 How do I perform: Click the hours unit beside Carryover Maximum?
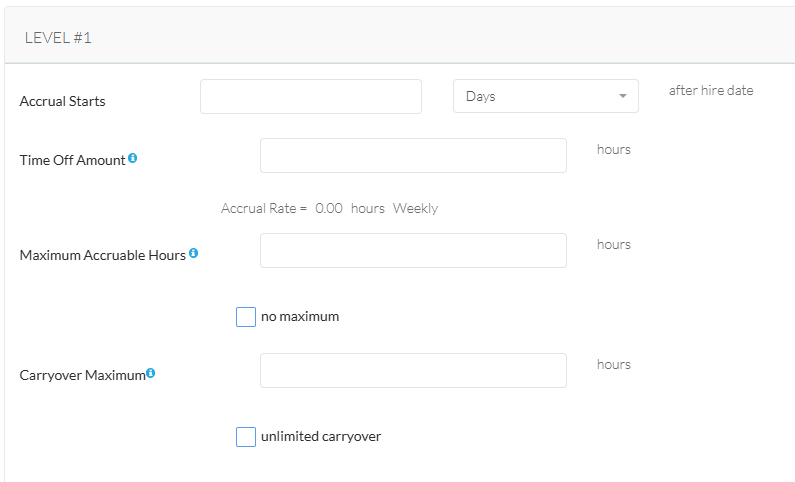coord(614,364)
